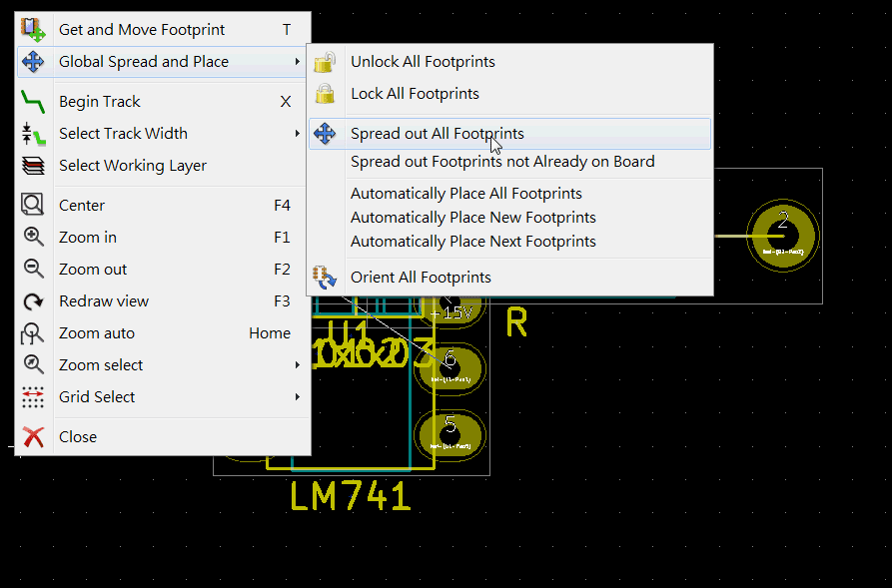Click the Zoom in icon
892x588 pixels.
[x=33, y=237]
